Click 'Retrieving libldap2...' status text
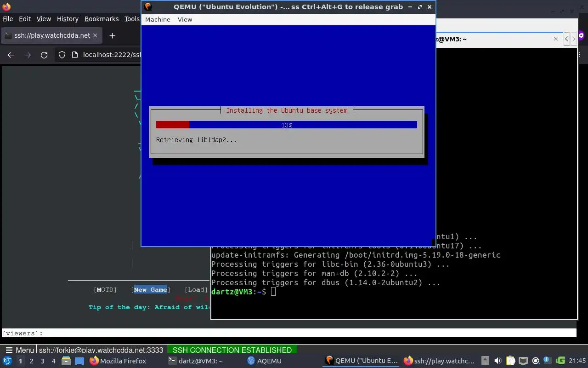The height and width of the screenshot is (368, 588). pyautogui.click(x=196, y=140)
